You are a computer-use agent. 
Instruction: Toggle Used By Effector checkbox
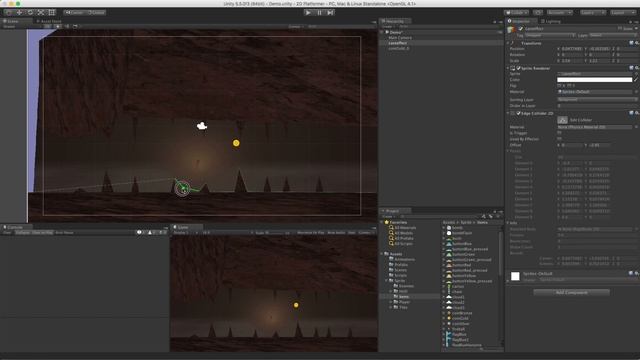point(560,139)
